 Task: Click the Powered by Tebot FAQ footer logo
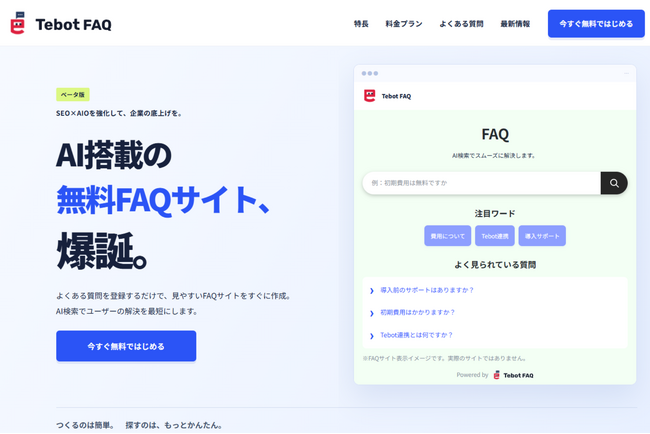(x=513, y=375)
